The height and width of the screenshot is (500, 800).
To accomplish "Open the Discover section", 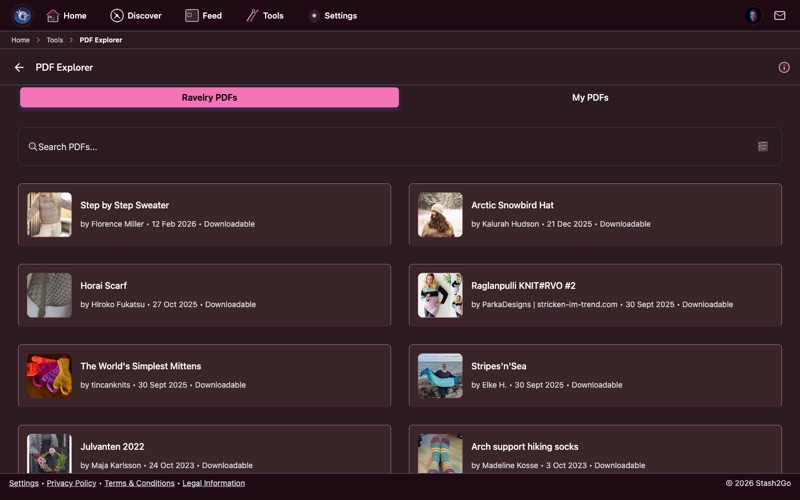I will pos(135,16).
